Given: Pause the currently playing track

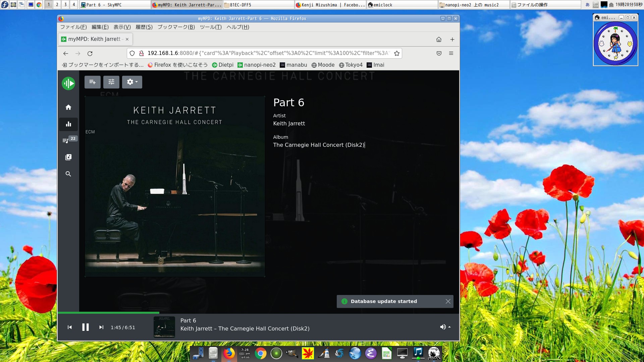Looking at the screenshot, I should click(86, 327).
